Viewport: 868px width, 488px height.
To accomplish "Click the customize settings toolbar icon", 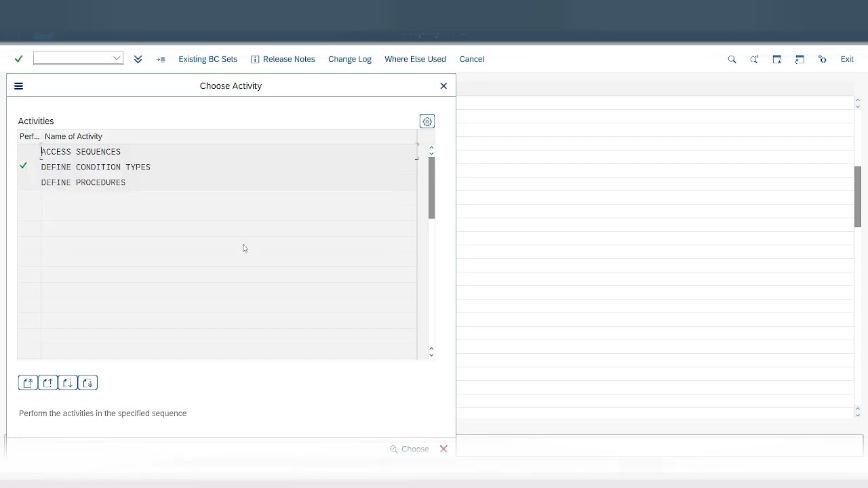I will click(823, 59).
